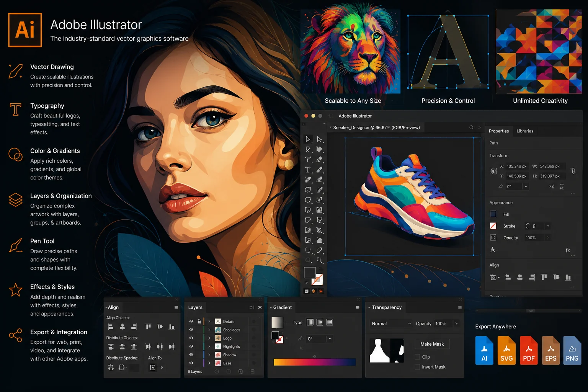Select the Properties tab

click(499, 131)
